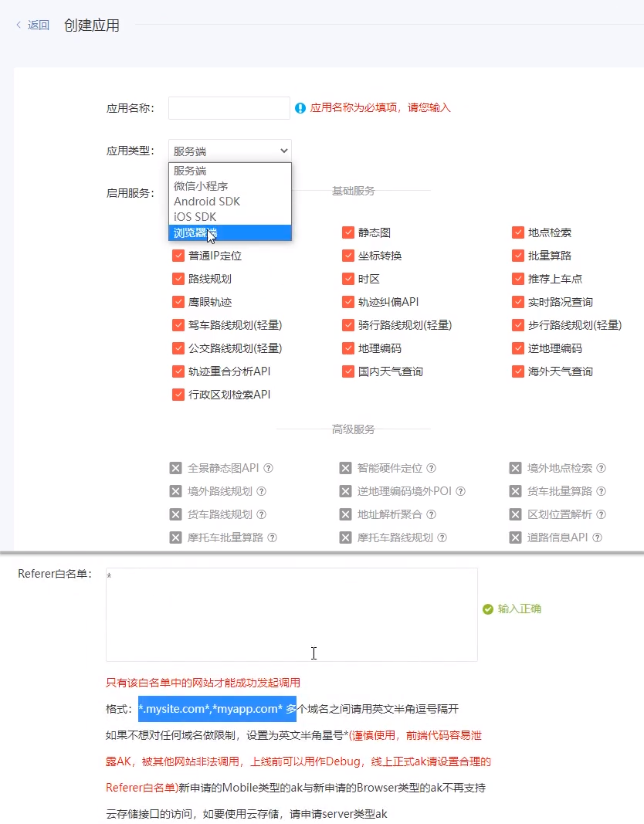Uncheck the 海外天气查询 checkbox
The width and height of the screenshot is (644, 824).
tap(518, 371)
